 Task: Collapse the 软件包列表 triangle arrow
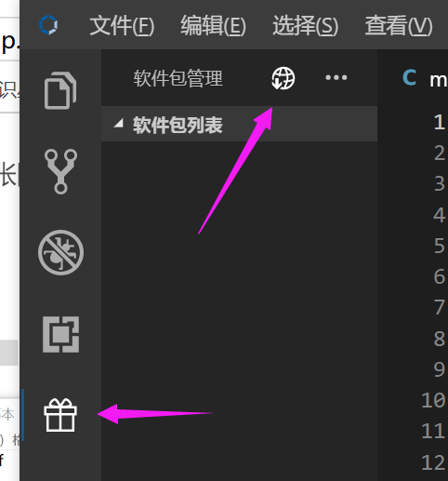click(x=118, y=124)
